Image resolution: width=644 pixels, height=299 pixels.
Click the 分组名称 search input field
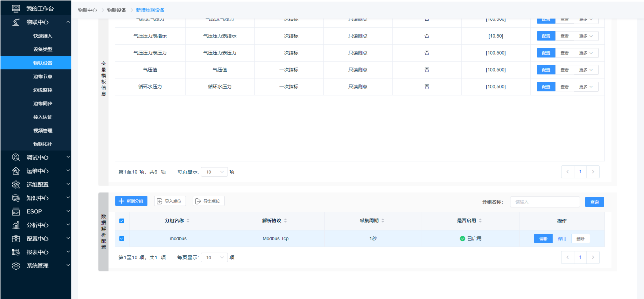544,202
